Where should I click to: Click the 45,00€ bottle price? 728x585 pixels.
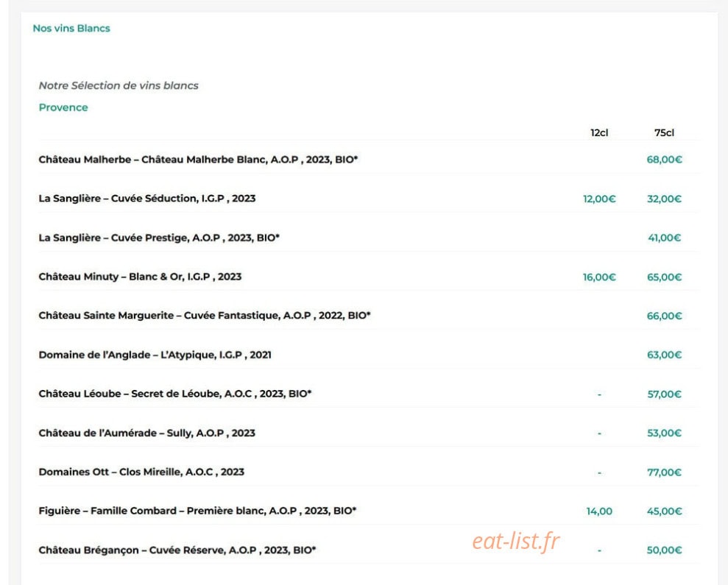tap(664, 511)
